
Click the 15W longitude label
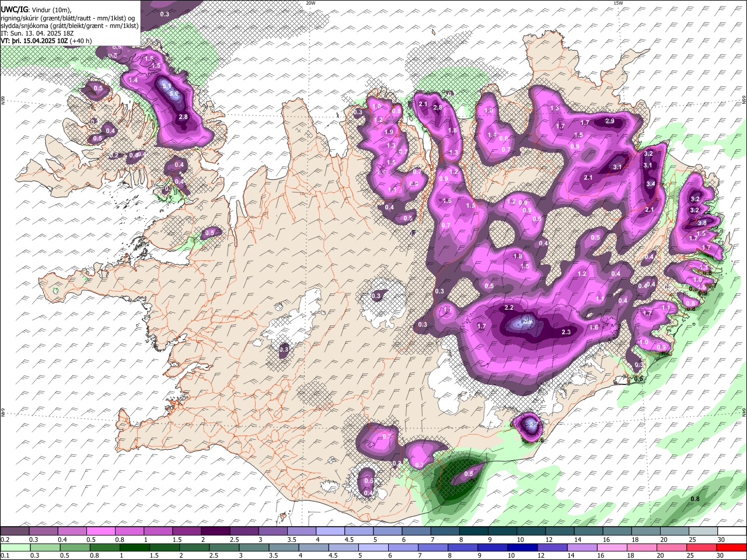[618, 3]
